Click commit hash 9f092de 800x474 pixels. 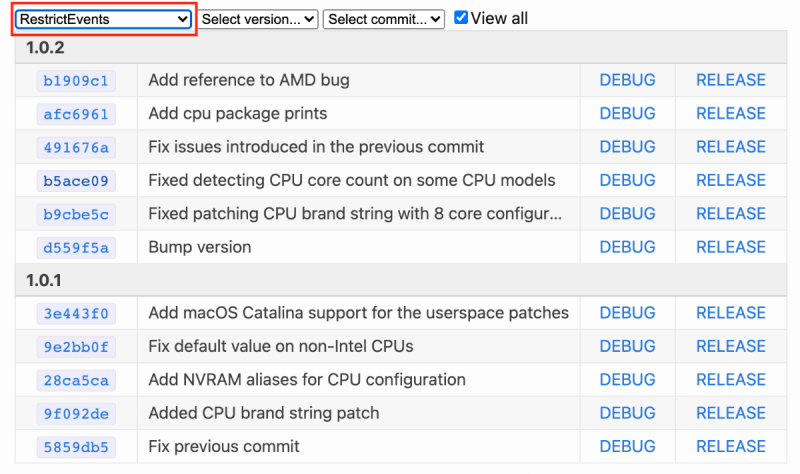coord(76,413)
